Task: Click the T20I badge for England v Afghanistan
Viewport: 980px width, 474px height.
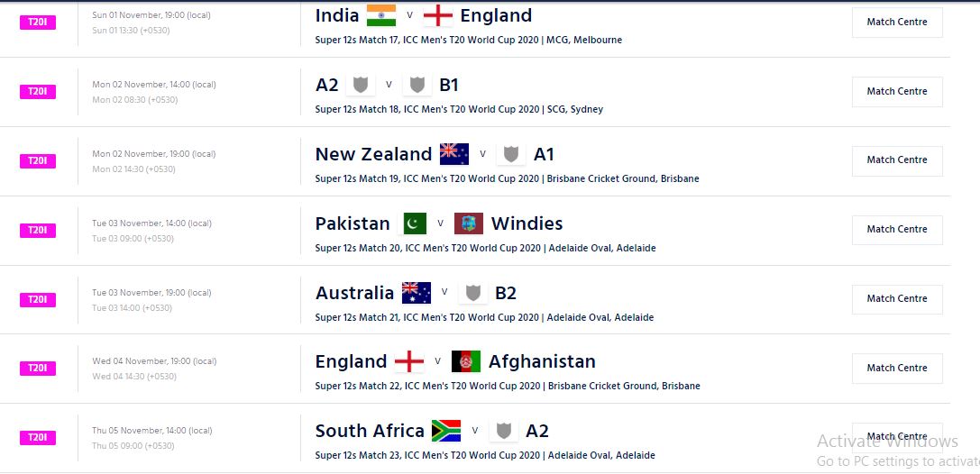Action: click(38, 368)
